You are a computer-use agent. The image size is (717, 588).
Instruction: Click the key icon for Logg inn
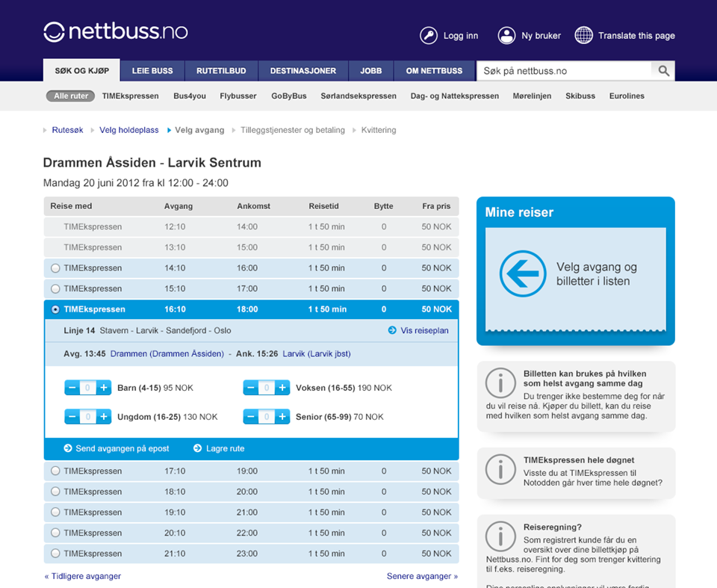[x=429, y=36]
